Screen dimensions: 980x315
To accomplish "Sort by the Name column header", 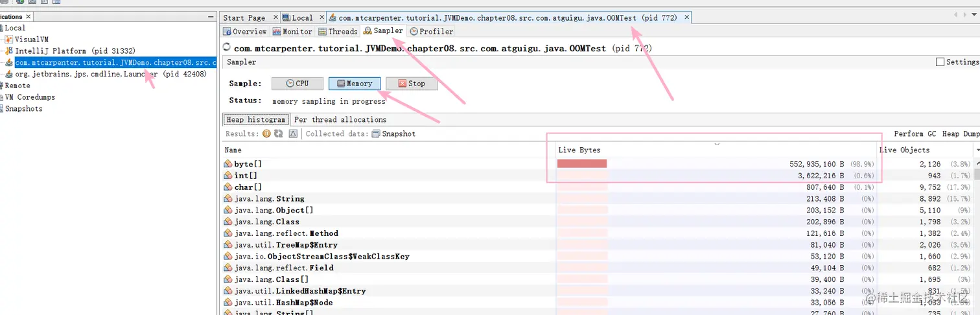I will (388, 150).
